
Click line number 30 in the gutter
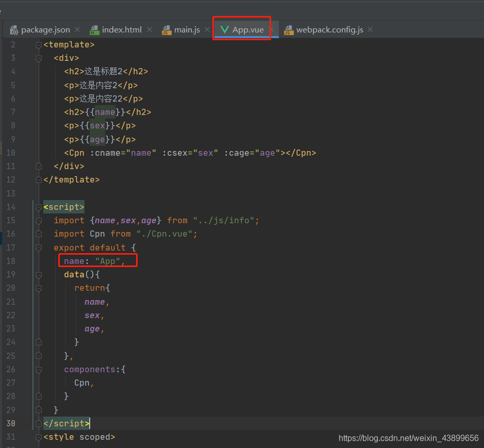[11, 424]
